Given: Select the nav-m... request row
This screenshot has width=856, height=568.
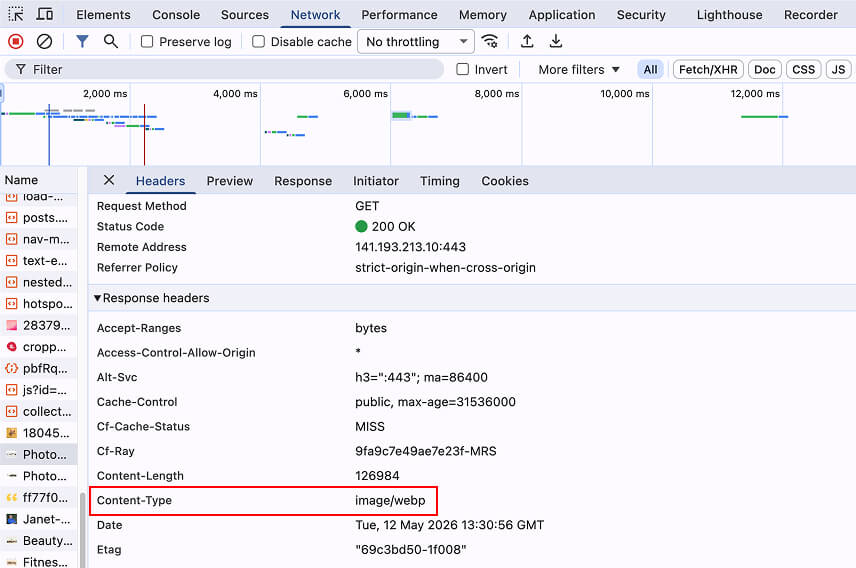Looking at the screenshot, I should pyautogui.click(x=38, y=239).
